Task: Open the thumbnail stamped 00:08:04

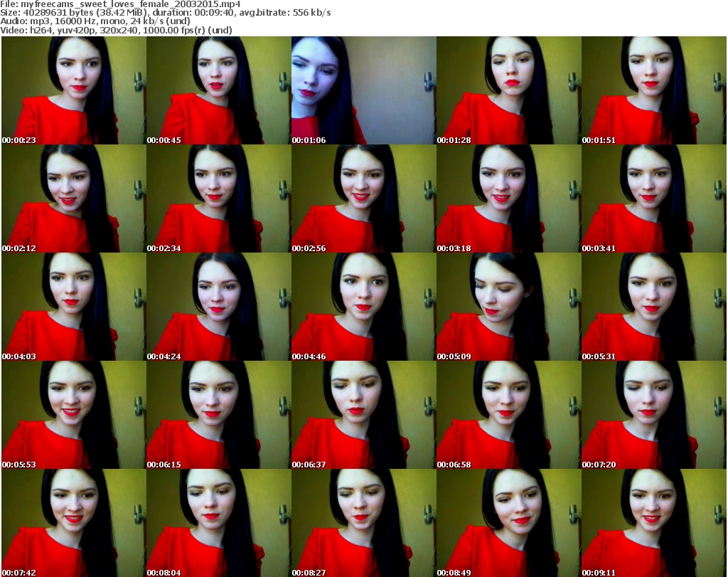Action: tap(219, 523)
